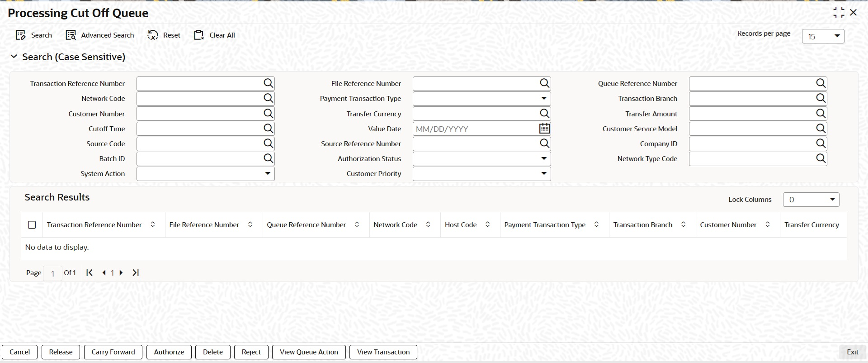
Task: Open lookup for Company ID field
Action: point(821,143)
